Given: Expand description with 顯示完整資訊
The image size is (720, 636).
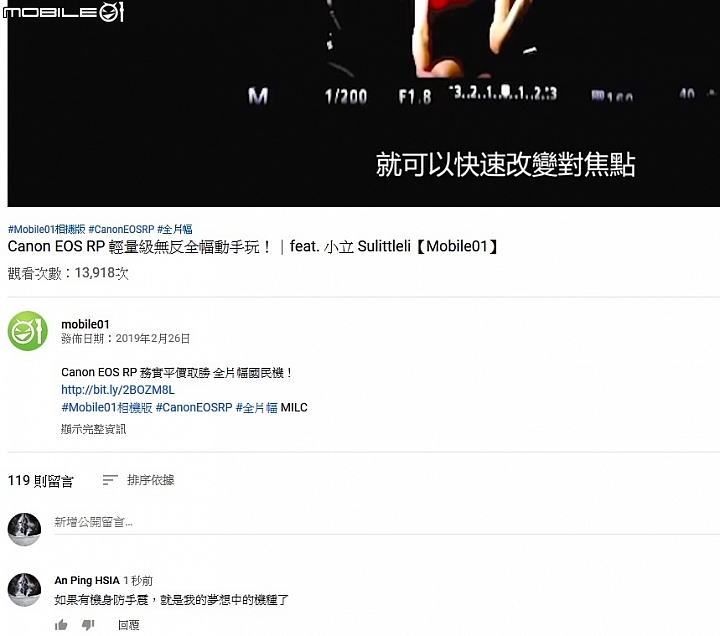Looking at the screenshot, I should tap(93, 429).
